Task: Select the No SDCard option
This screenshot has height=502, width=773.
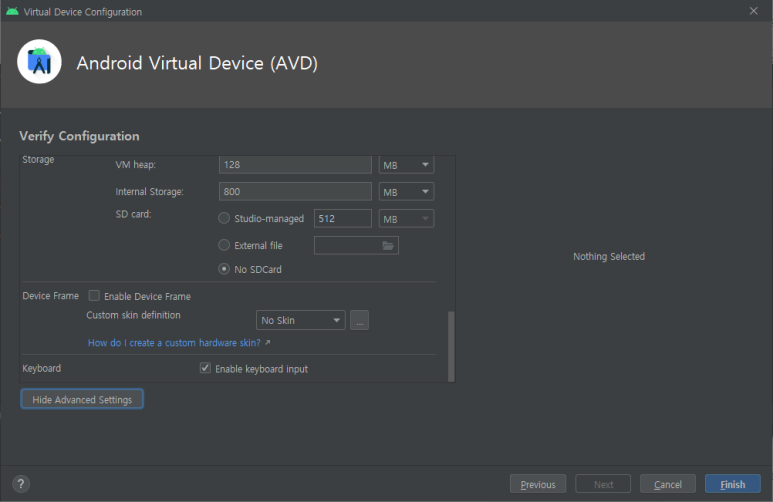Action: (x=224, y=269)
